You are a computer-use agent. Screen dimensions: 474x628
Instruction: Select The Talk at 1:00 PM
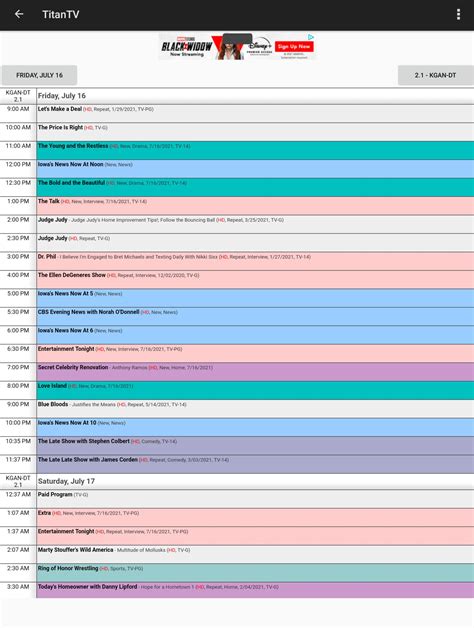(x=255, y=206)
